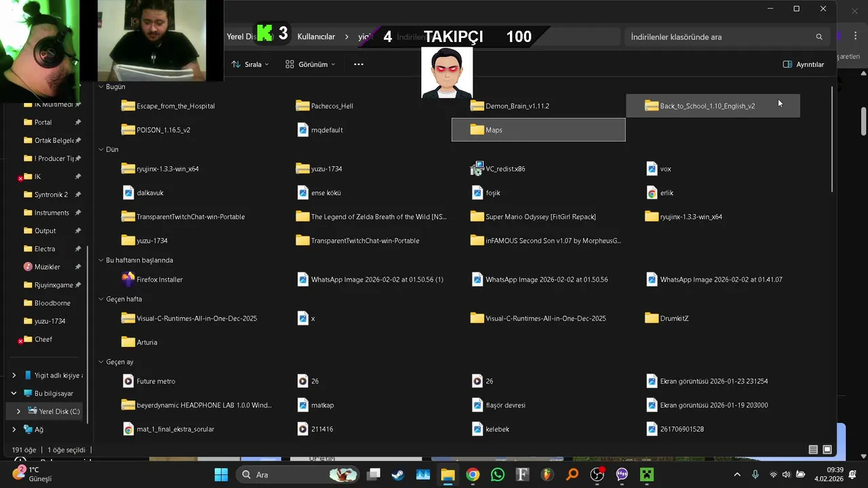Image resolution: width=868 pixels, height=488 pixels.
Task: Select Syntronik 2 in the sidebar
Action: pyautogui.click(x=51, y=195)
